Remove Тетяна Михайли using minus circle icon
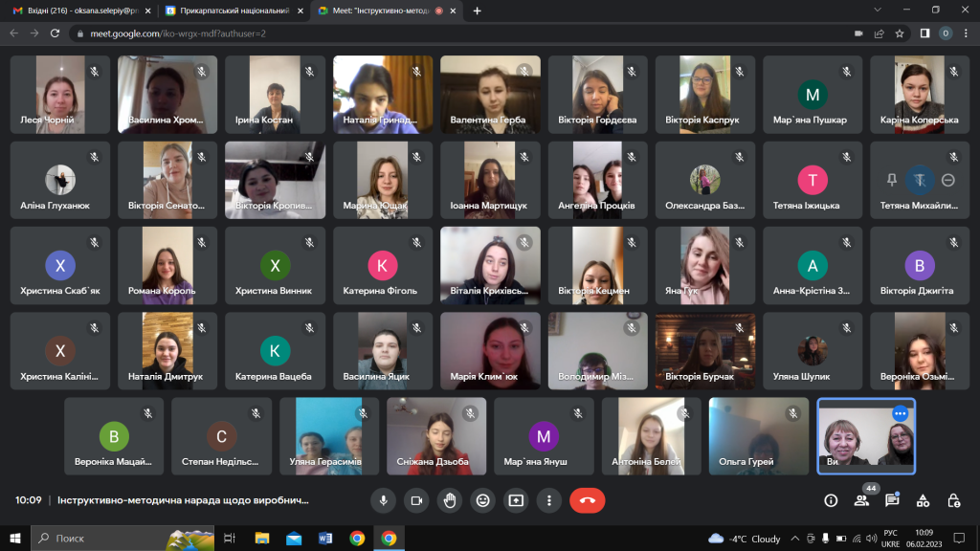The height and width of the screenshot is (551, 980). coord(948,180)
